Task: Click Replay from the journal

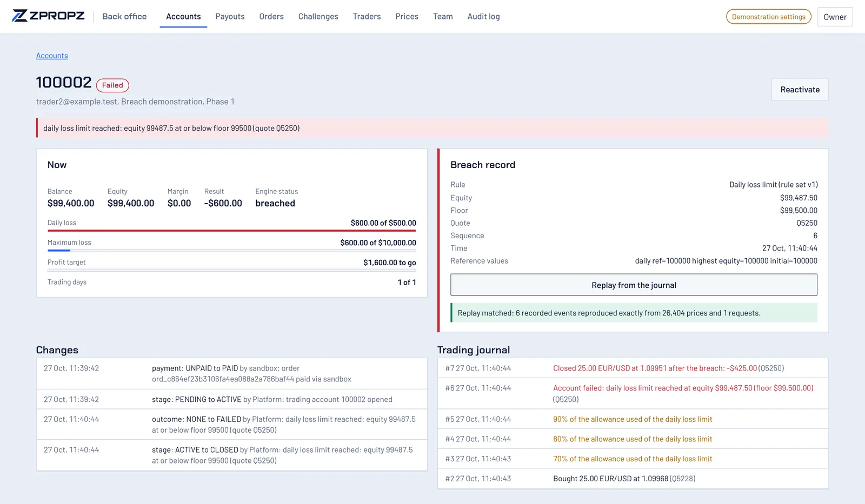Action: (x=634, y=285)
